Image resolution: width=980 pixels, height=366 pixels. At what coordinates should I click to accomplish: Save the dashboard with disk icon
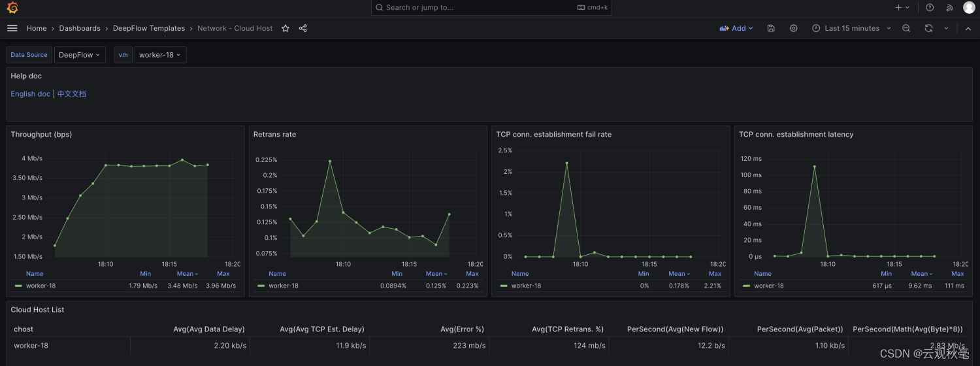coord(771,28)
